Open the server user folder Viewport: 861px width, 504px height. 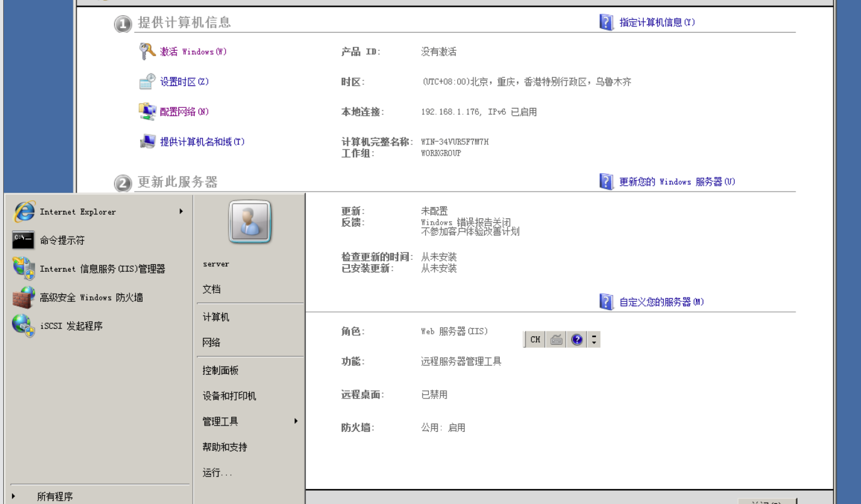[x=250, y=264]
